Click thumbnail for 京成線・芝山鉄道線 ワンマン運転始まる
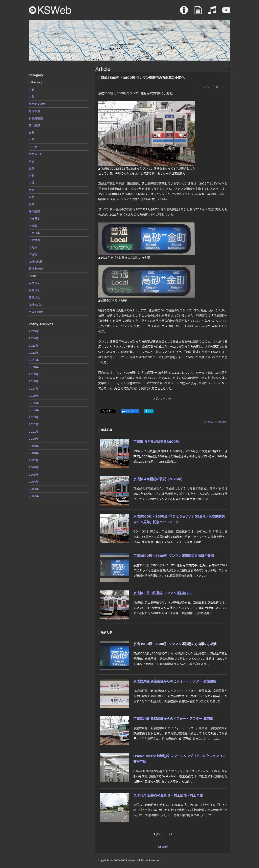The image size is (259, 868). [x=115, y=605]
